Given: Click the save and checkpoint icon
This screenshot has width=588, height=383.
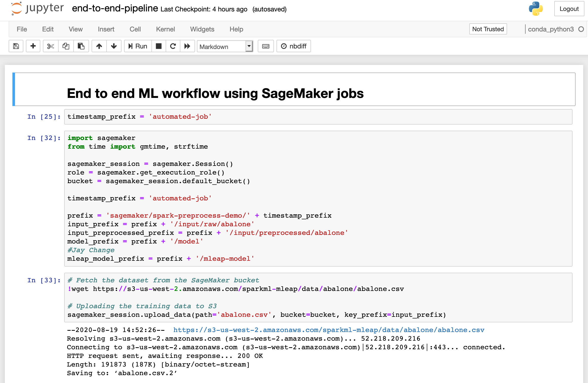Looking at the screenshot, I should click(16, 46).
